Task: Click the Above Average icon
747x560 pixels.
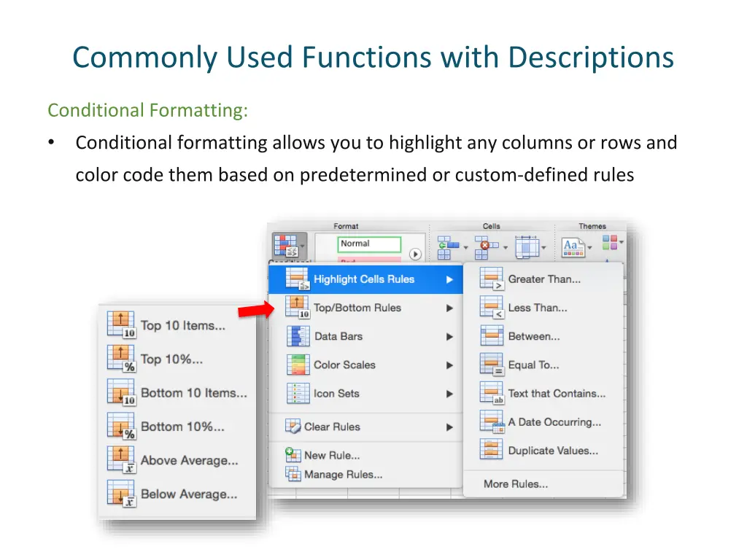Action: coord(122,460)
